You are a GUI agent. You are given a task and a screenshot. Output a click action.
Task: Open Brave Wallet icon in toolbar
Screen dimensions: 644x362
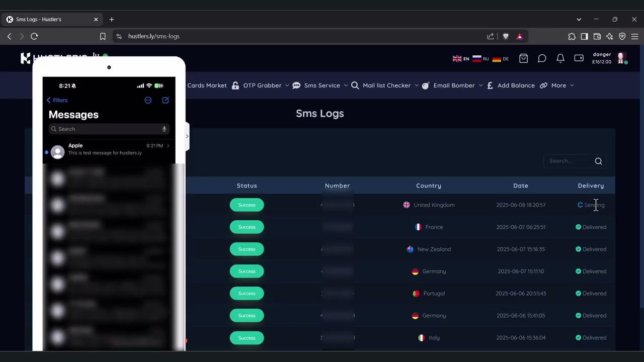click(x=597, y=36)
